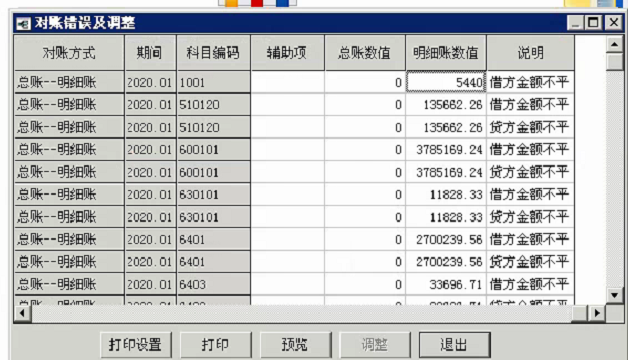Click the 打印 print button
628x360 pixels.
(x=215, y=344)
